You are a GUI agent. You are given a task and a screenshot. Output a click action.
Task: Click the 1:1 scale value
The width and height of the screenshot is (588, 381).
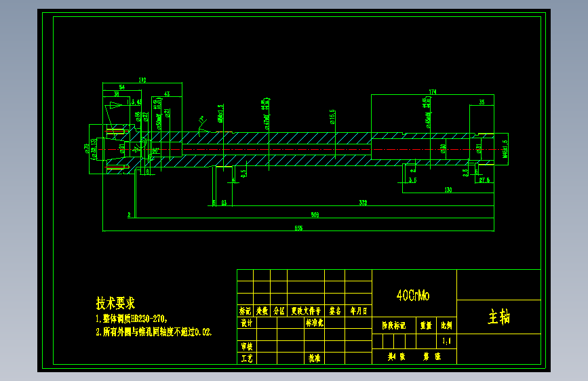pos(446,341)
